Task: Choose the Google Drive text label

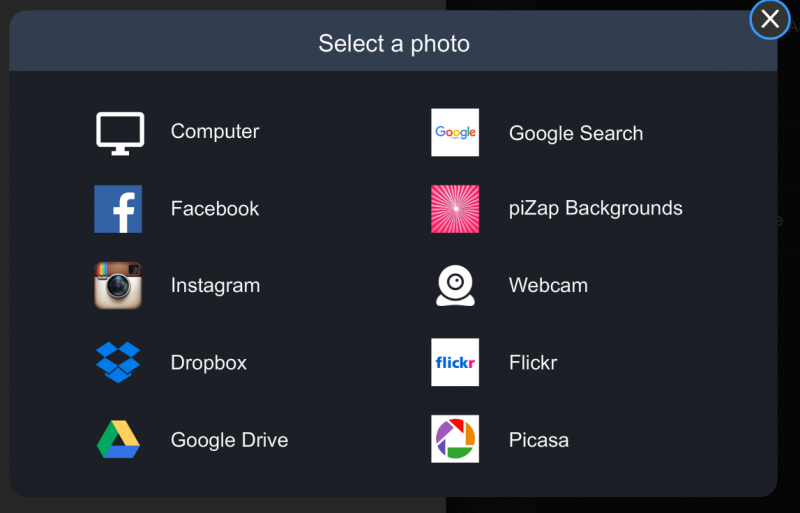Action: [x=230, y=440]
